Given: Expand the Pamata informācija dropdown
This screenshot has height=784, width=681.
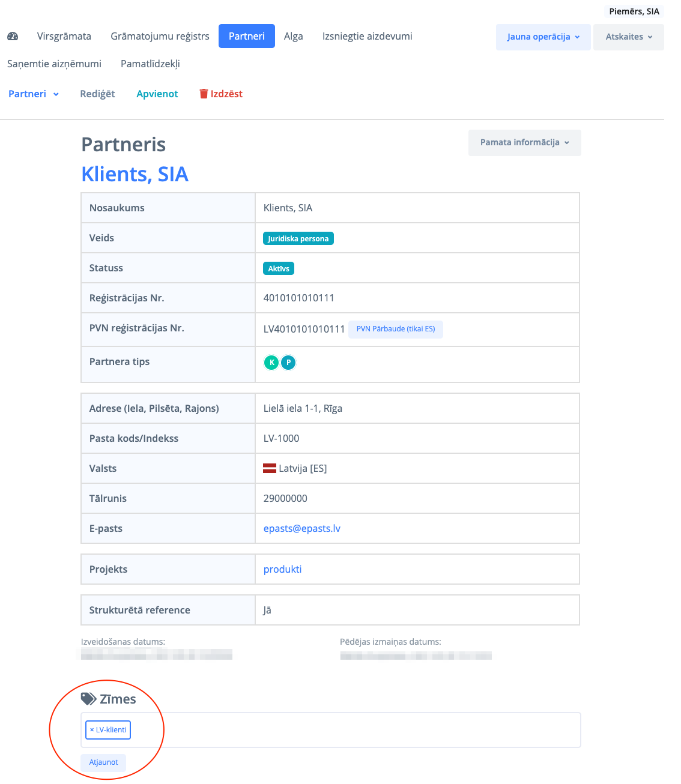Looking at the screenshot, I should tap(524, 143).
